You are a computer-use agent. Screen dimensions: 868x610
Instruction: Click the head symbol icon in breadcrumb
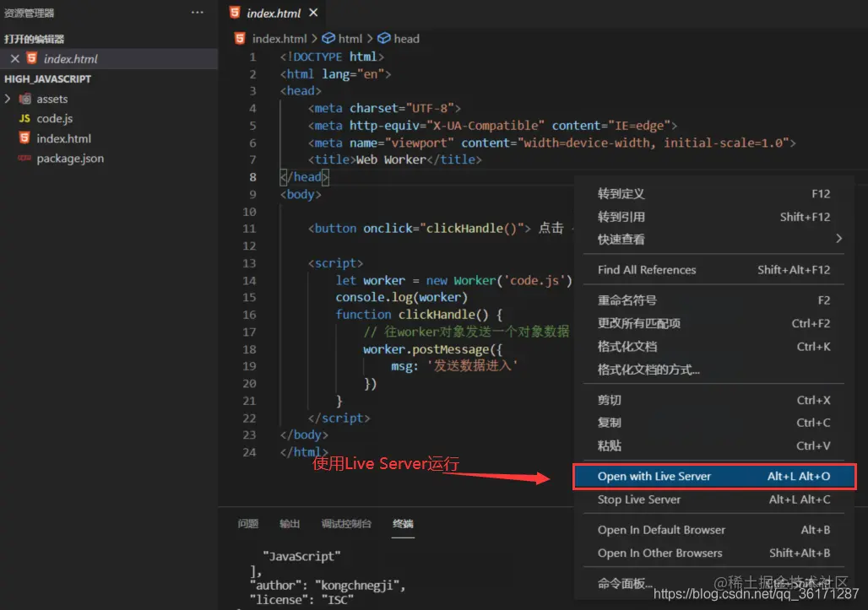pyautogui.click(x=383, y=38)
